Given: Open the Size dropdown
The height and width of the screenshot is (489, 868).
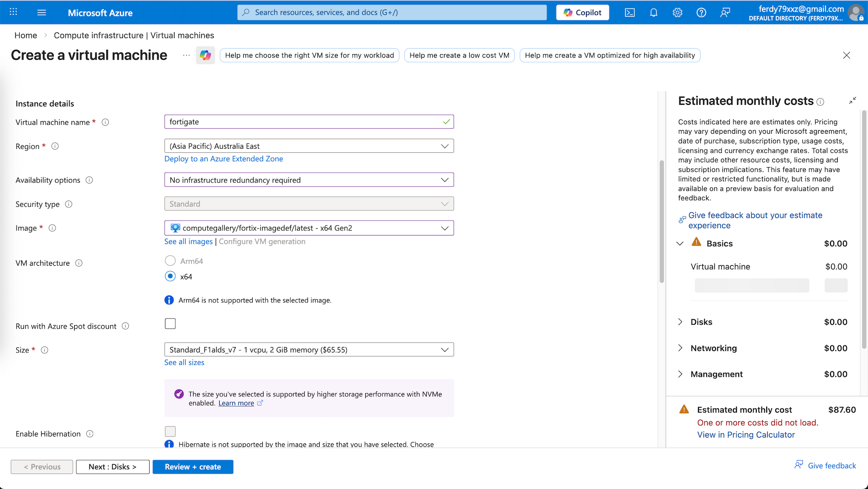Looking at the screenshot, I should pyautogui.click(x=309, y=350).
